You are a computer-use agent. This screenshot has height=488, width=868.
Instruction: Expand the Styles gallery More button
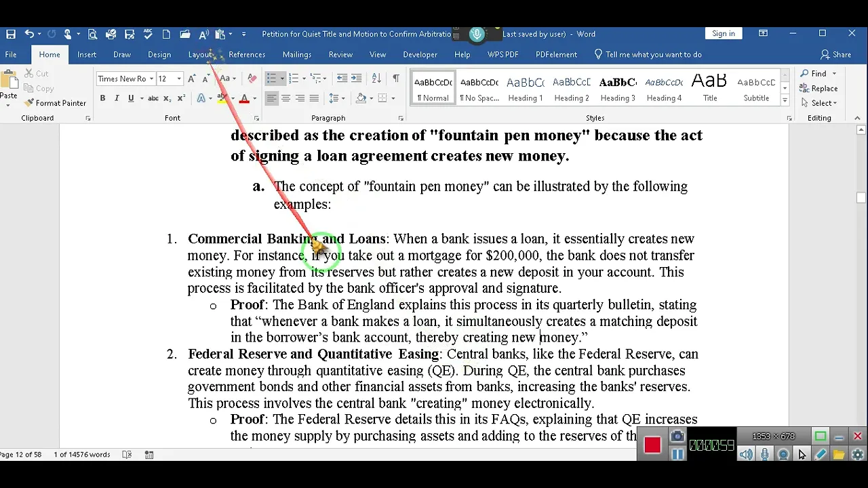pos(785,100)
